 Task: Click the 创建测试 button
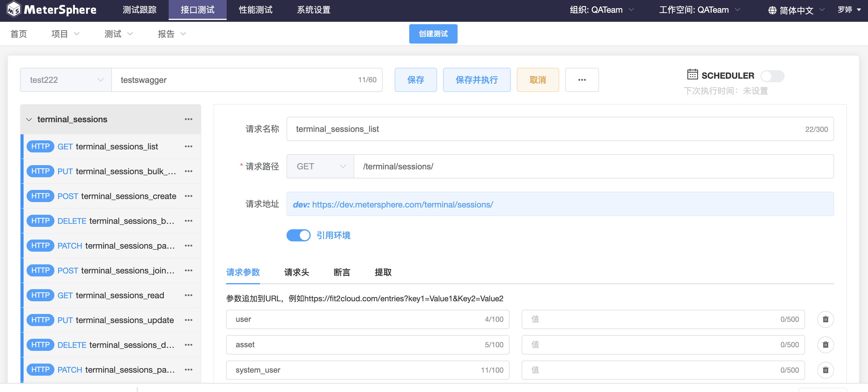point(433,34)
